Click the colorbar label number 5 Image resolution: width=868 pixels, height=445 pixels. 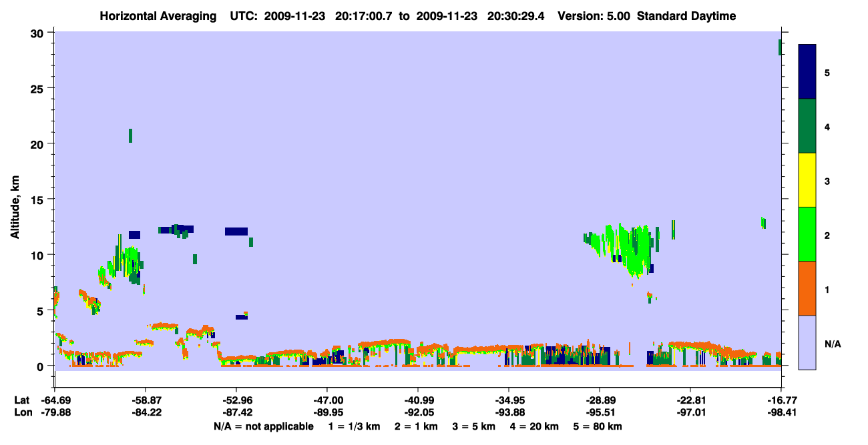click(827, 72)
